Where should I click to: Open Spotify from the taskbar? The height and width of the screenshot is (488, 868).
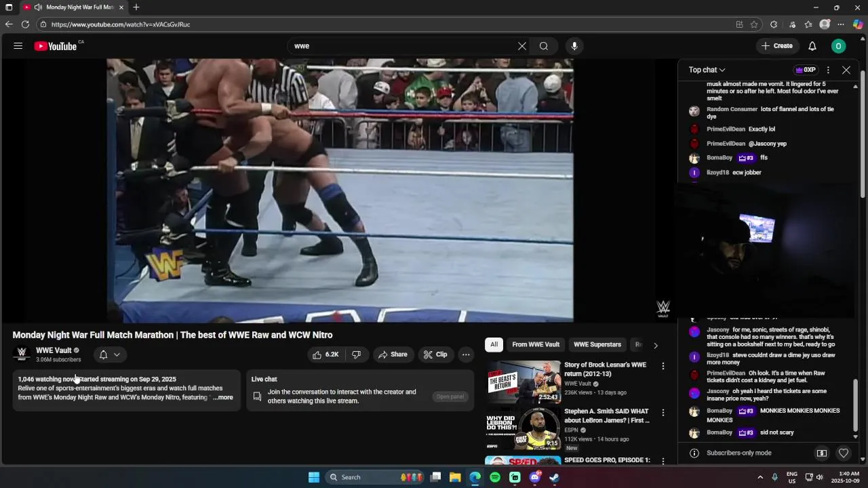495,477
